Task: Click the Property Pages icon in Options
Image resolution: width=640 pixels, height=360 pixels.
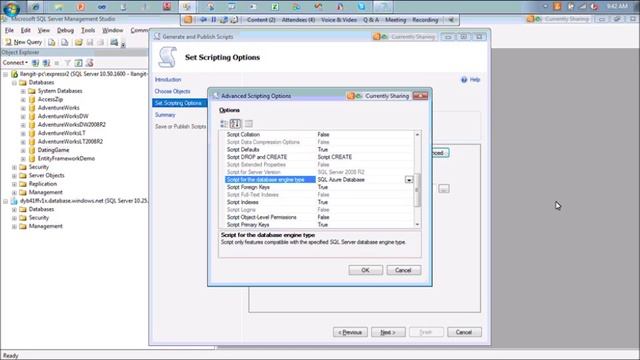Action: point(249,124)
